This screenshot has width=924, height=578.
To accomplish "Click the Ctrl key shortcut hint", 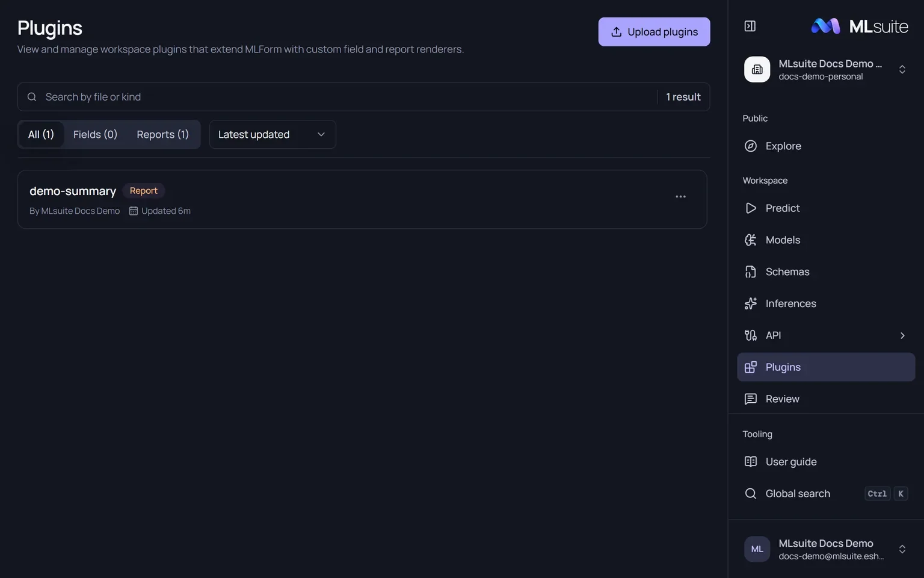I will [877, 494].
